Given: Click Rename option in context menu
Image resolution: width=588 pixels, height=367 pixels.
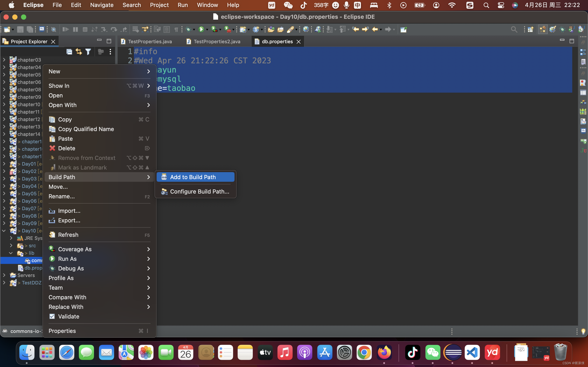Looking at the screenshot, I should 61,196.
